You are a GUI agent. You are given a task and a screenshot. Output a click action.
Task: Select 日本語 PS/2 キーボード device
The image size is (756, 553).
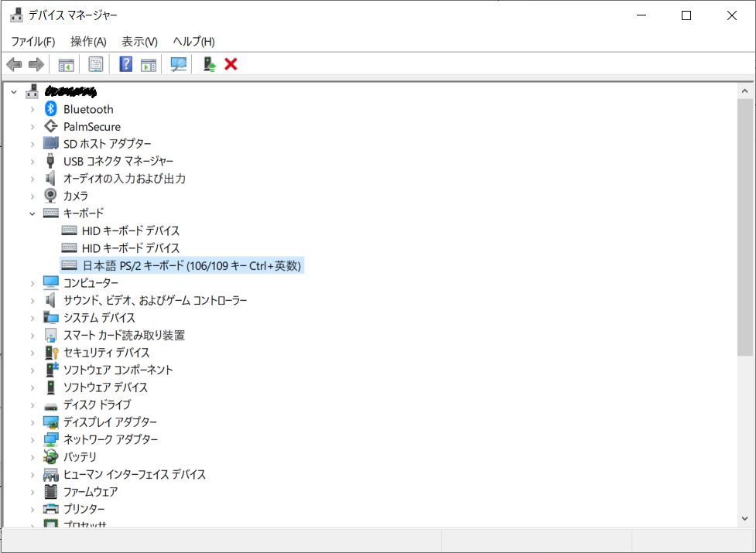191,266
